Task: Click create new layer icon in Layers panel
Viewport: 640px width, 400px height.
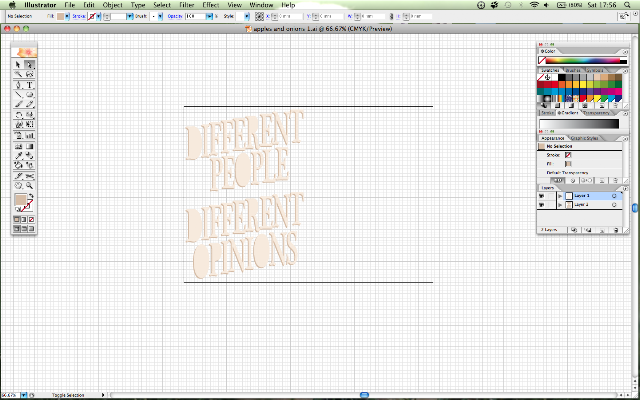Action: click(602, 230)
